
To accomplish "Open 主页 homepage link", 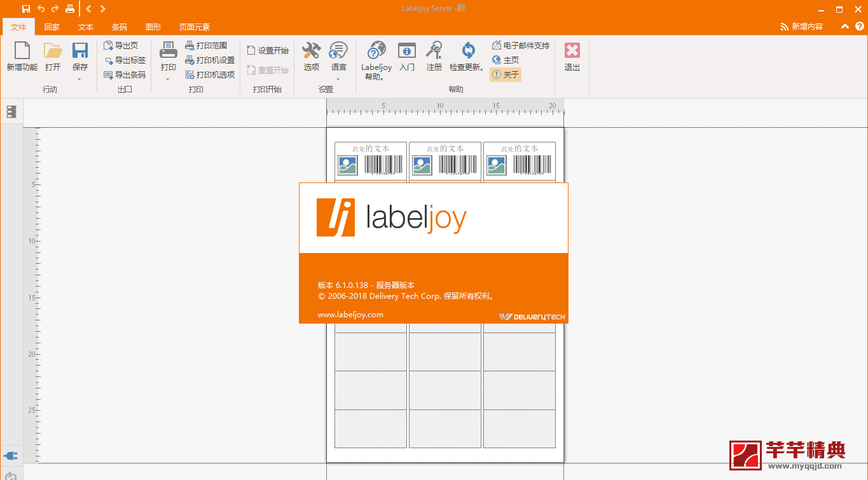I will click(506, 60).
